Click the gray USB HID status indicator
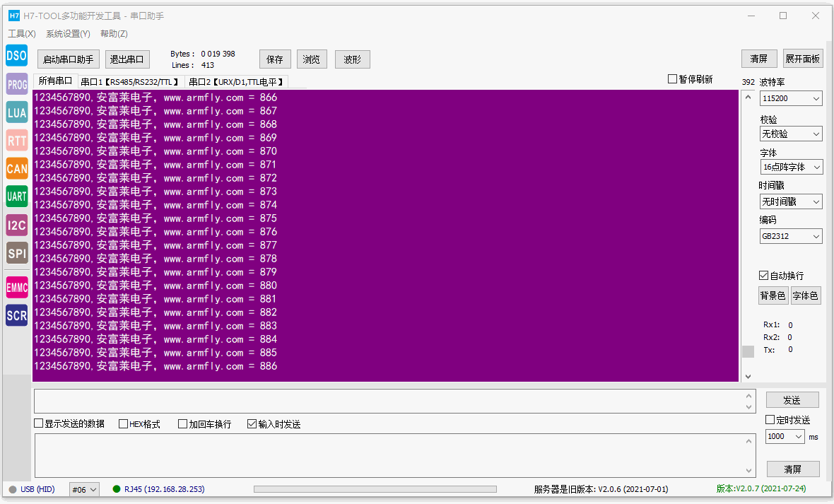 tap(13, 489)
